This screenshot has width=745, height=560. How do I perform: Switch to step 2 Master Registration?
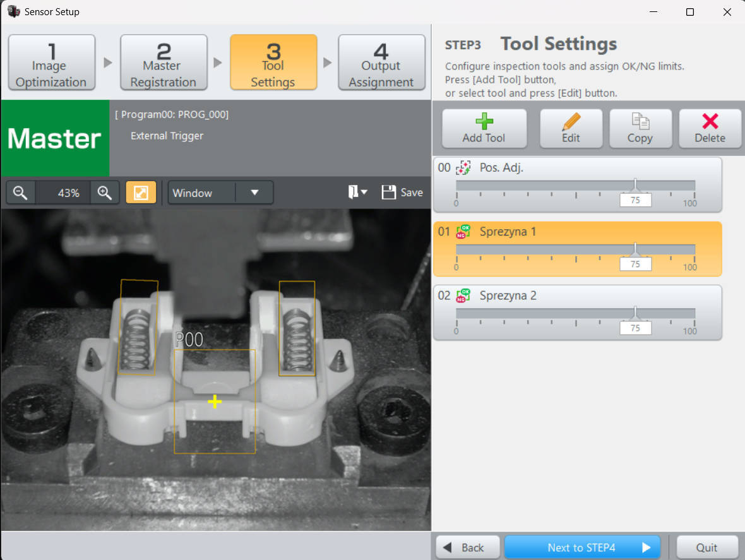pyautogui.click(x=164, y=63)
